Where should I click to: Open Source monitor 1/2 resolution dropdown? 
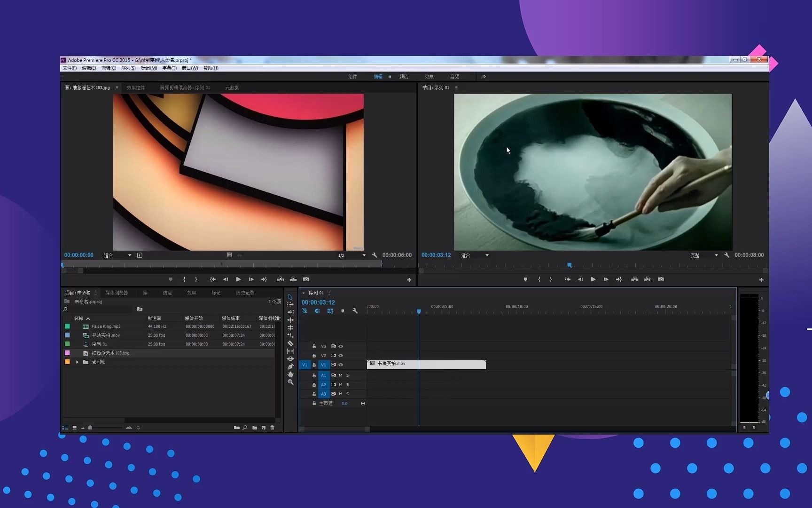(x=351, y=255)
